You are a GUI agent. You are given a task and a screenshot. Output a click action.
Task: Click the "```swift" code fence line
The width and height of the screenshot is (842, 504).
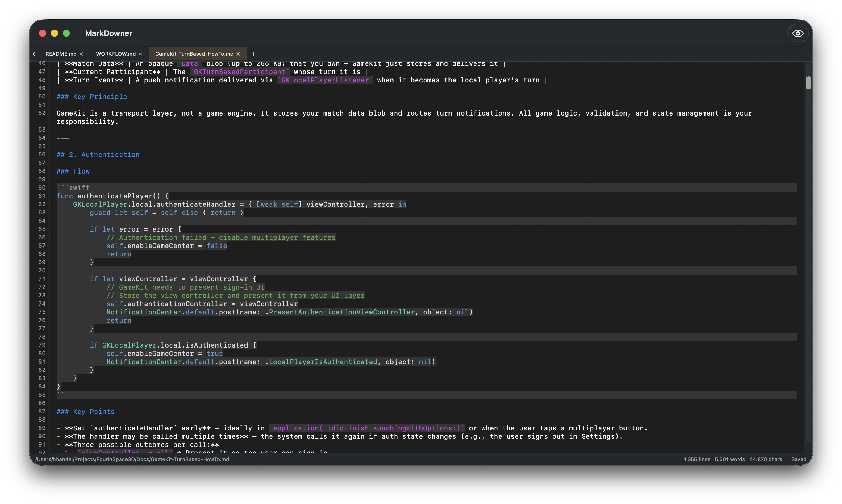73,188
